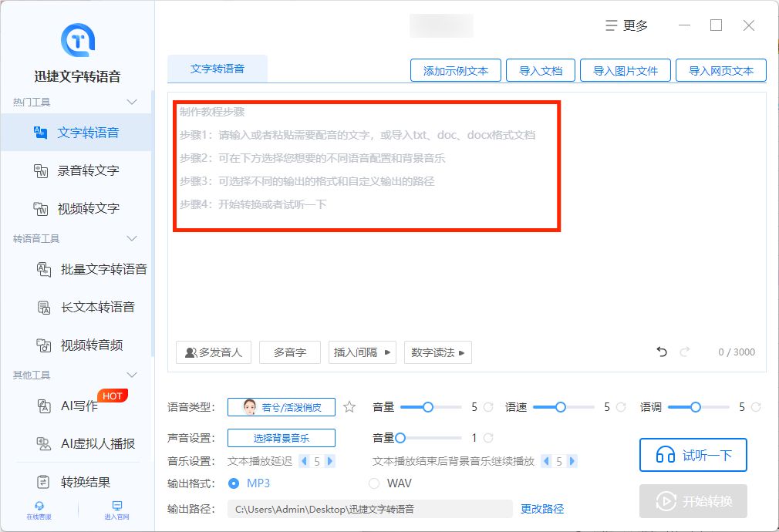Viewport: 779px width, 532px height.
Task: Click the 更改路径 link
Action: (x=542, y=509)
